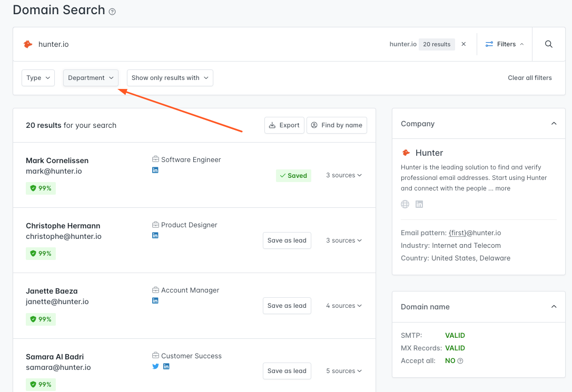Click the name Samara Al Badri
Viewport: 572px width, 392px height.
[x=55, y=357]
